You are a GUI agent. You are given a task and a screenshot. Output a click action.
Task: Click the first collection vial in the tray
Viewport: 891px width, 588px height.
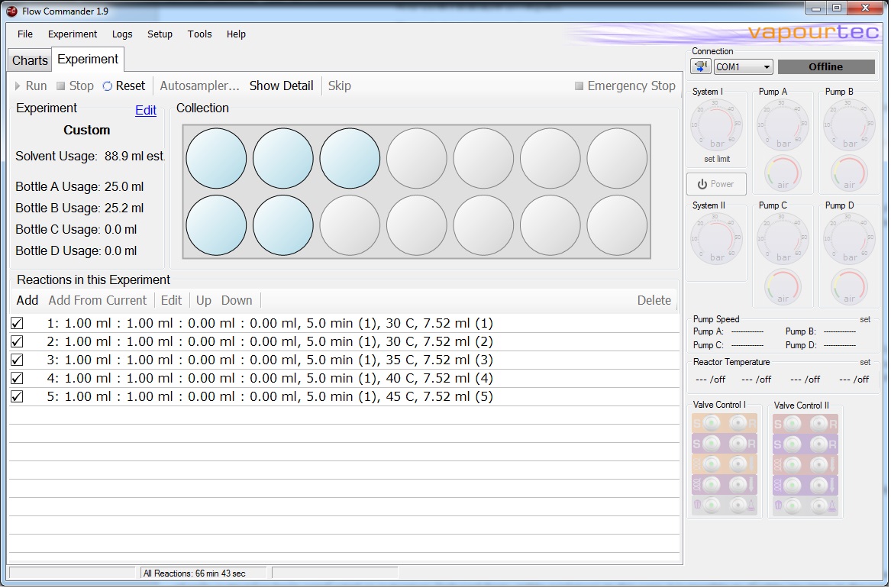pyautogui.click(x=216, y=158)
